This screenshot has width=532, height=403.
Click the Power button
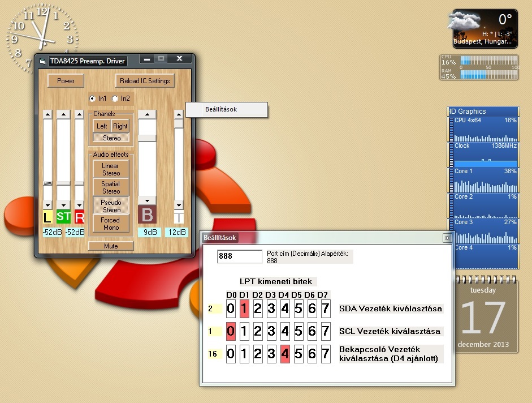pyautogui.click(x=66, y=81)
